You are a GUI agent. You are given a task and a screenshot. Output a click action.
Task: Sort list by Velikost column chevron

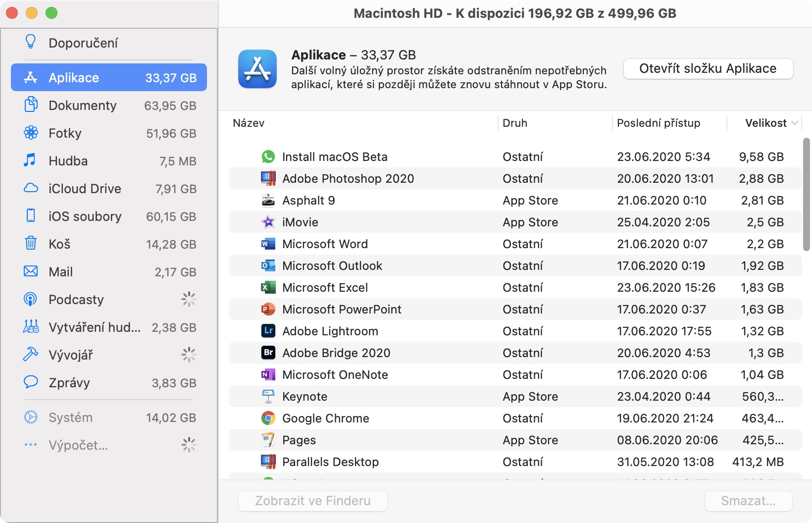pos(795,123)
